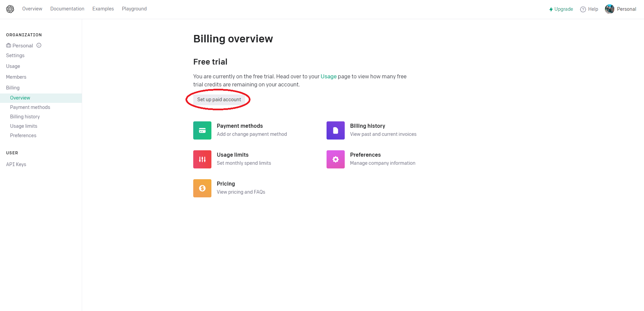The height and width of the screenshot is (311, 644).
Task: Click the Set up paid account button
Action: coord(219,100)
